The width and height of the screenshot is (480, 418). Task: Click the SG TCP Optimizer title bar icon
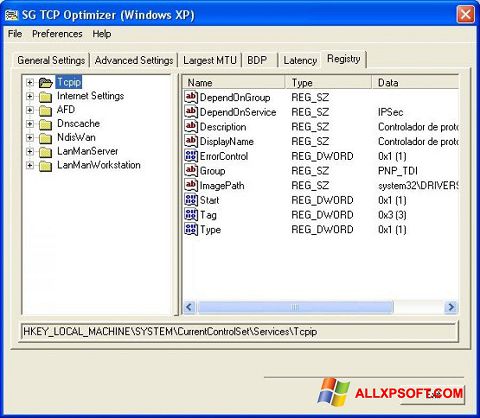[x=11, y=15]
